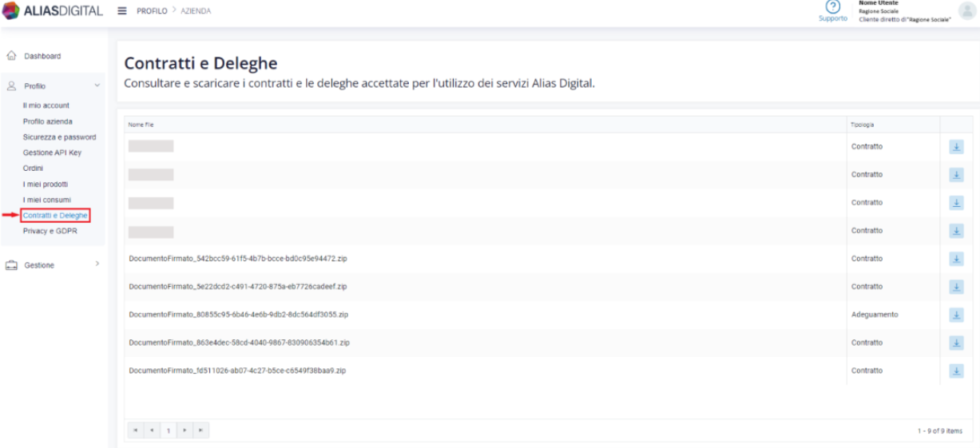
Task: Select file name DocumentoFirmato_fd511026-ab07-4c27-b5ce-c6549f38baa9.zip
Action: 237,371
